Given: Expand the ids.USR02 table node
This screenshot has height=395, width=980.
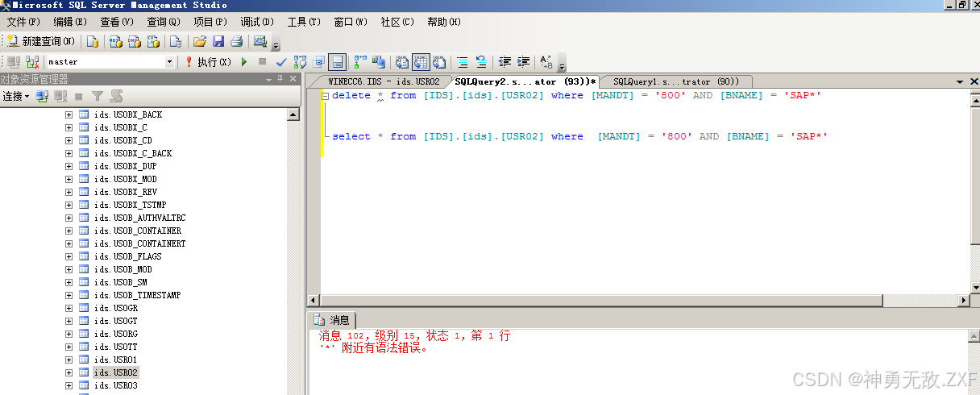Looking at the screenshot, I should [x=69, y=372].
